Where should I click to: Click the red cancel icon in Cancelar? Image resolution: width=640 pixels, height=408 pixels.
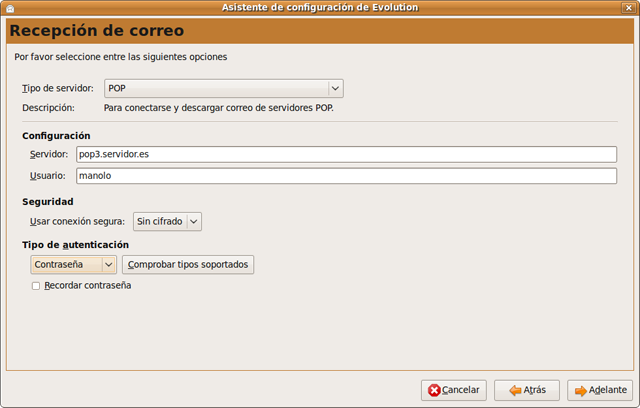point(433,390)
